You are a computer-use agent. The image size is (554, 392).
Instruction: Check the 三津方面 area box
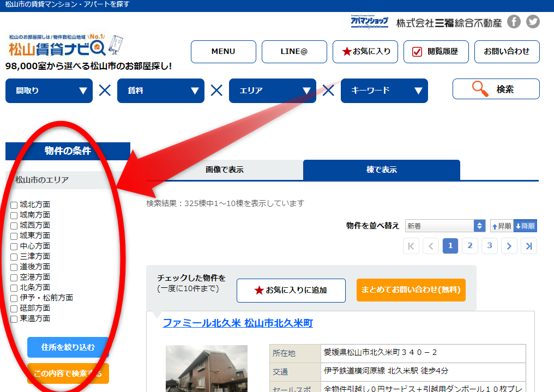(x=14, y=257)
